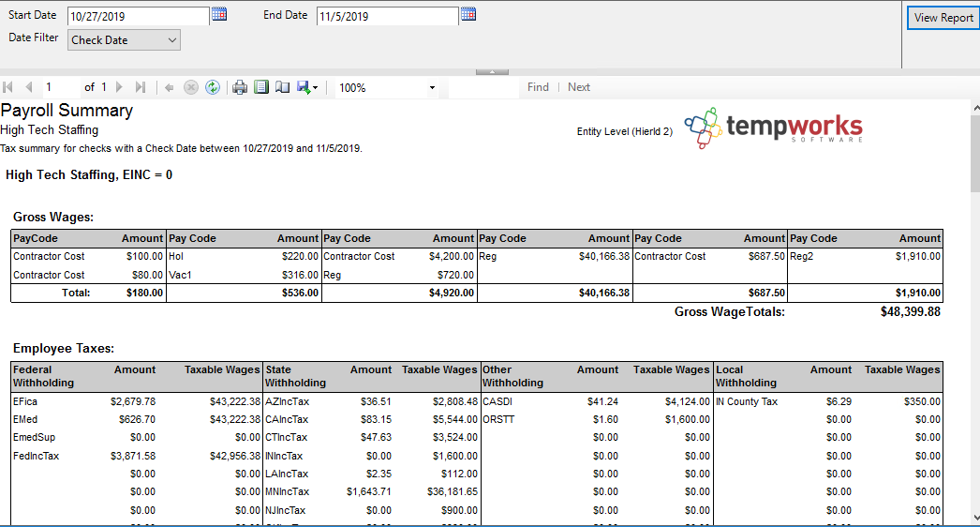This screenshot has height=527, width=980.
Task: Expand the Date Filter dropdown
Action: [x=171, y=40]
